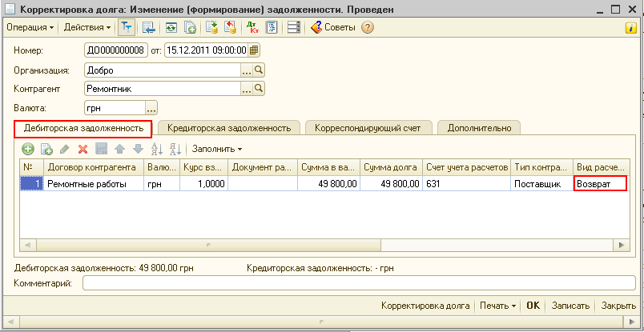The height and width of the screenshot is (332, 644).
Task: Delete the row with red X icon
Action: 83,149
